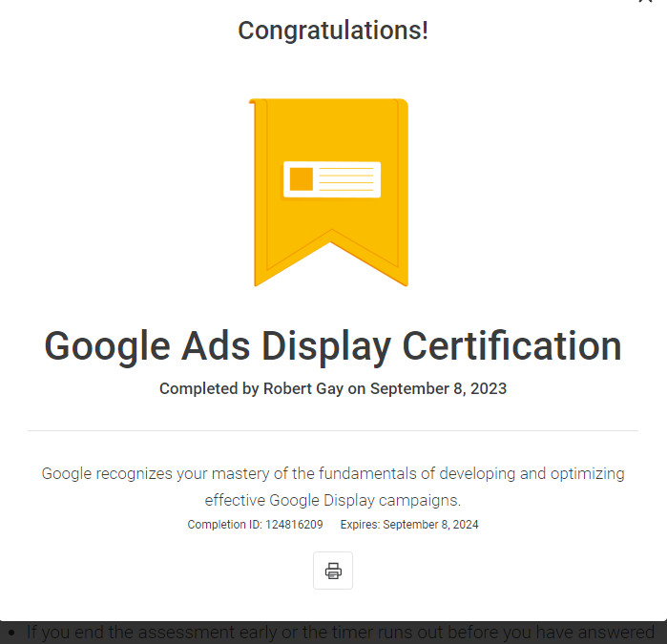Click the ad card graphic inside the badge
667x644 pixels.
[332, 179]
